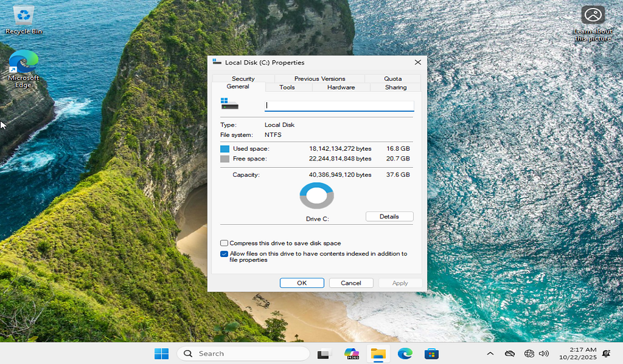Image resolution: width=623 pixels, height=364 pixels.
Task: Click the Microsoft Edge desktop shortcut
Action: pos(24,68)
